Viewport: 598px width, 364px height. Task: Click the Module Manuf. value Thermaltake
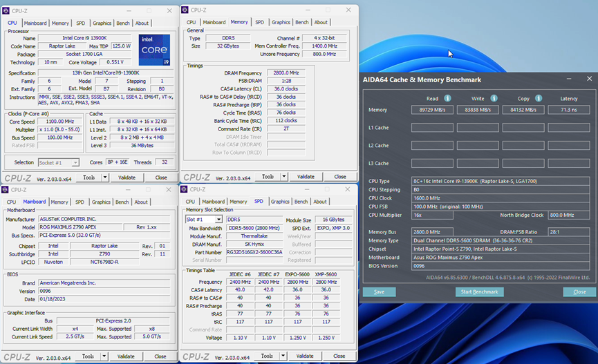click(254, 236)
